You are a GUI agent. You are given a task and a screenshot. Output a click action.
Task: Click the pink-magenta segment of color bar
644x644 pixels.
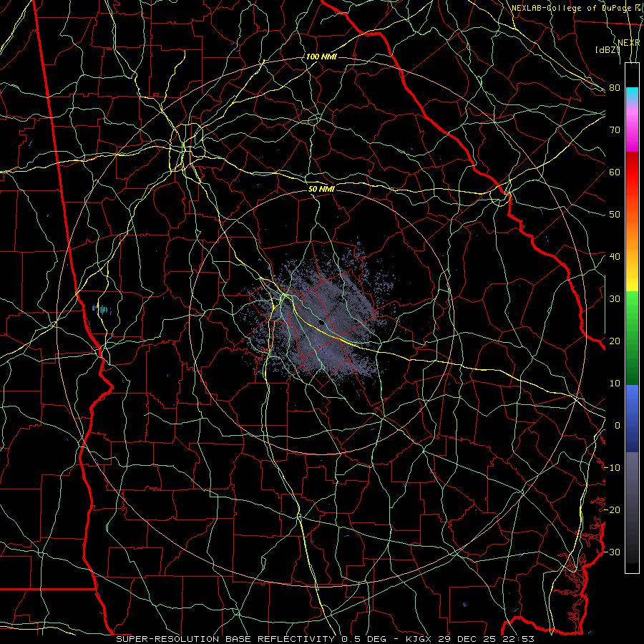(632, 127)
